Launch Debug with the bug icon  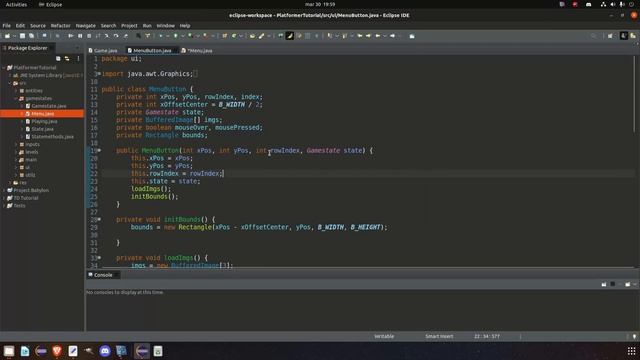point(160,36)
